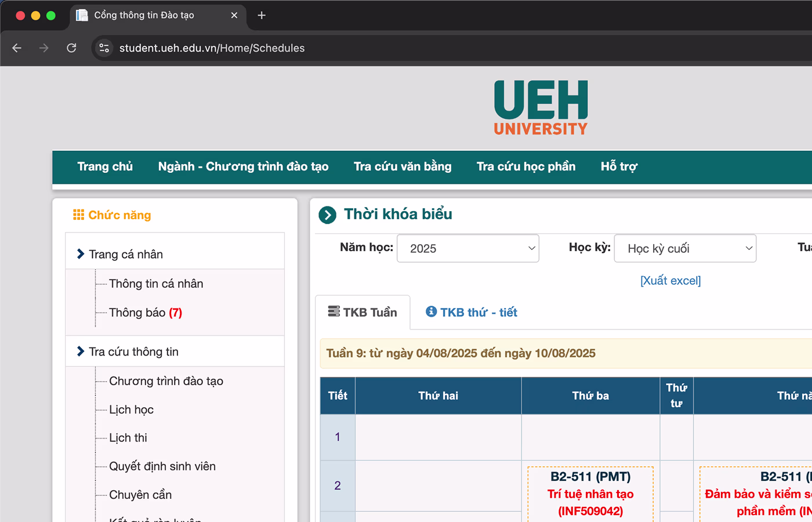Click the site information icon in address bar
The height and width of the screenshot is (522, 812).
(x=104, y=48)
